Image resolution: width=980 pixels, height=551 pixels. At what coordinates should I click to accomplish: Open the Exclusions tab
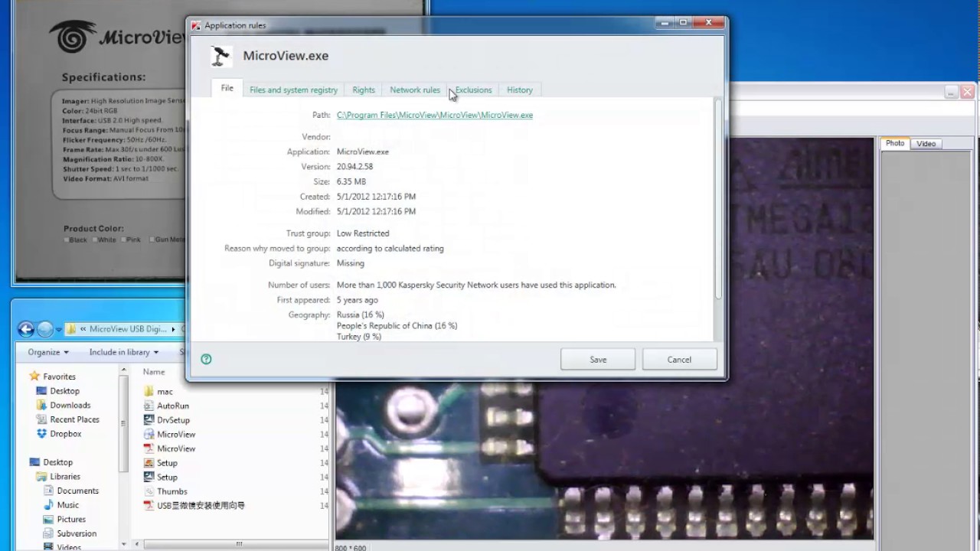[473, 90]
